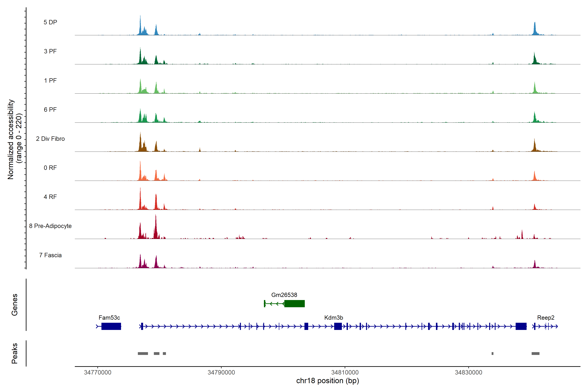Click the Fam53c gene exon block
The image size is (588, 392).
pos(111,326)
